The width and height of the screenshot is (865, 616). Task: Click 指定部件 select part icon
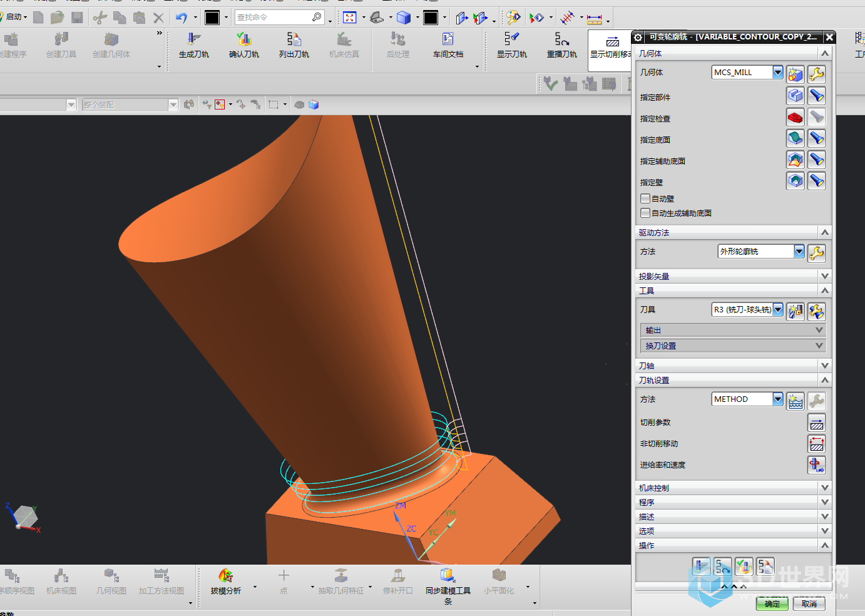click(x=796, y=96)
